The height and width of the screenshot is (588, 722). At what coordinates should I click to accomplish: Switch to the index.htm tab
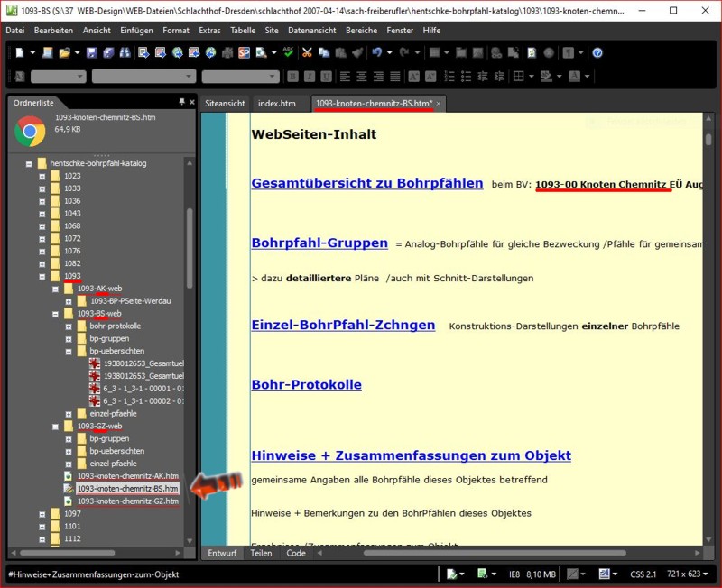[276, 104]
